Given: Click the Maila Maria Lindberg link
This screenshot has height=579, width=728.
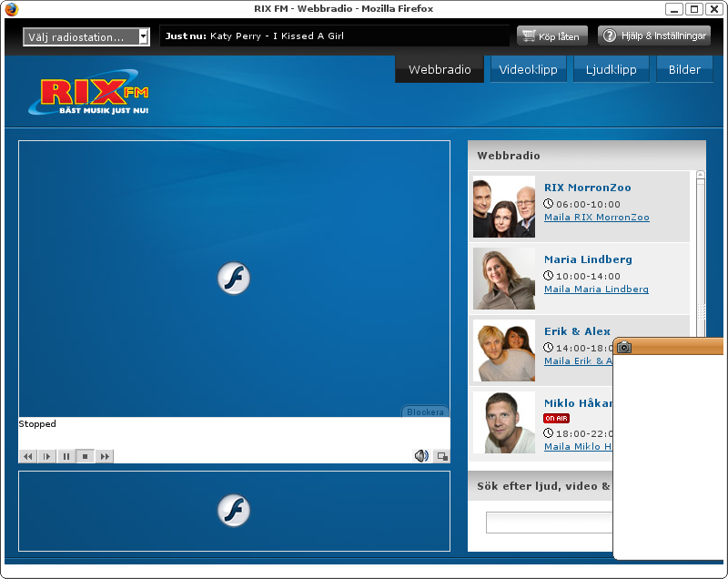Looking at the screenshot, I should (596, 289).
